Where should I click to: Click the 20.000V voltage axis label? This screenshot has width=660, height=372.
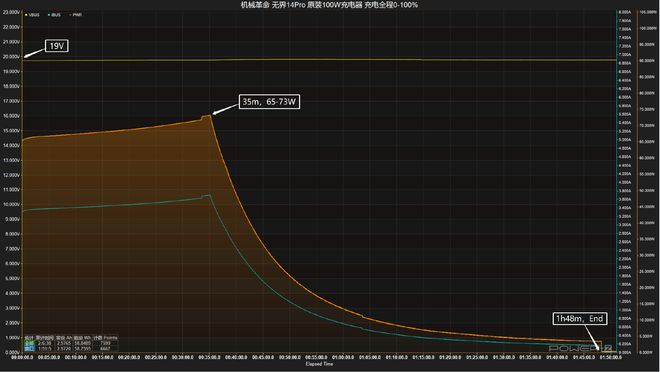point(11,56)
